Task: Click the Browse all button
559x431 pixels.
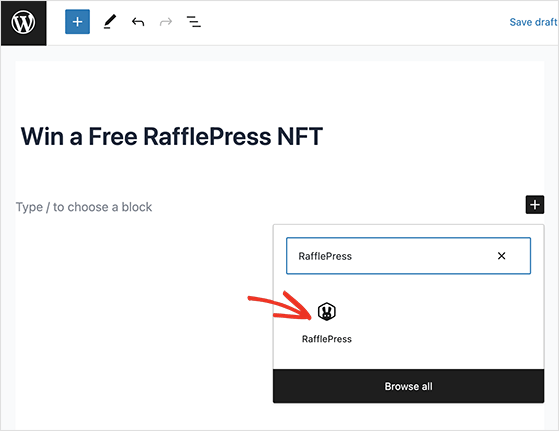Action: coord(409,386)
